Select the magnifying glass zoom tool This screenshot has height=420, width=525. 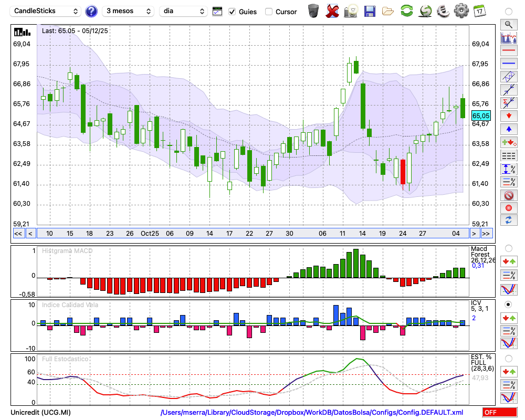coord(508,24)
